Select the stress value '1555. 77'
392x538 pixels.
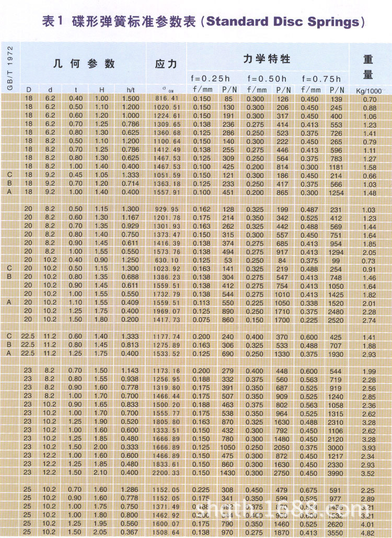(x=166, y=414)
